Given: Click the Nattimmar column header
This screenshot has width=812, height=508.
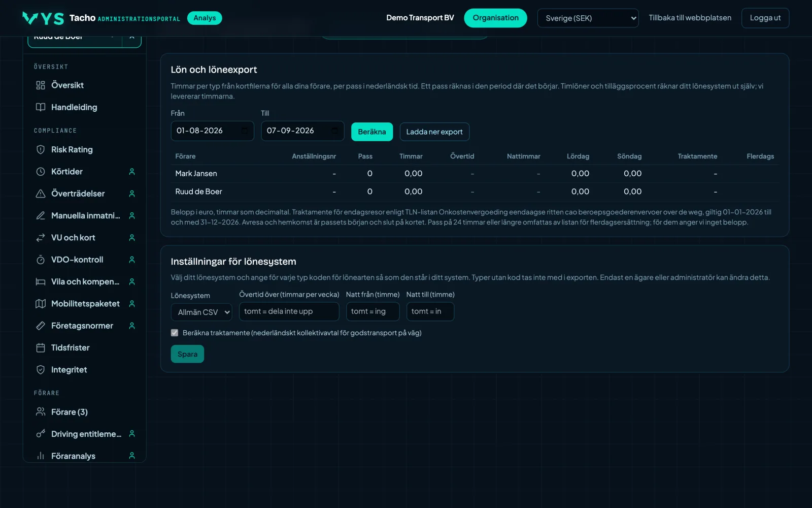Looking at the screenshot, I should click(x=524, y=156).
